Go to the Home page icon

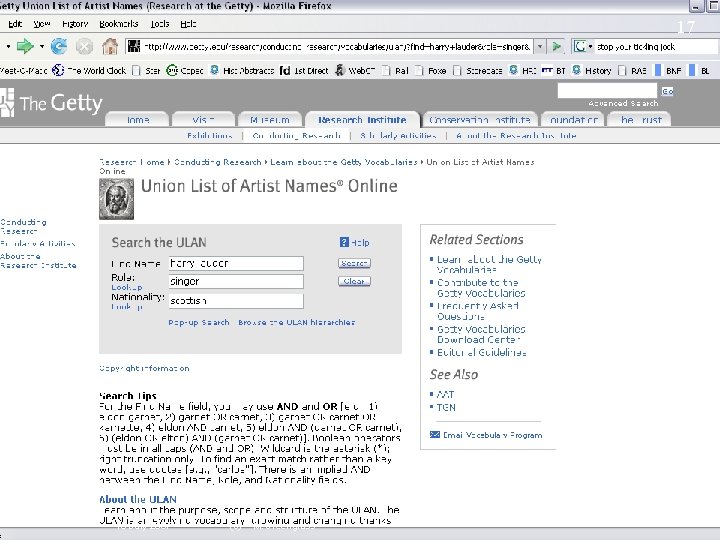coord(110,46)
